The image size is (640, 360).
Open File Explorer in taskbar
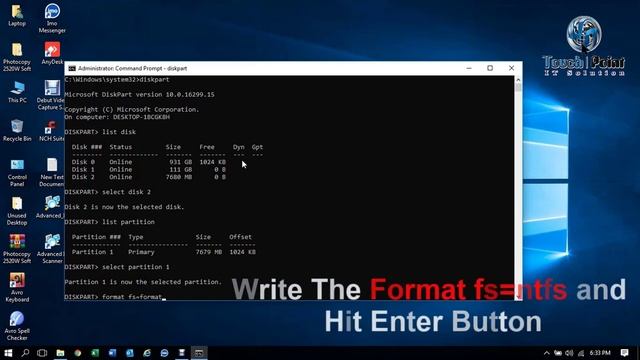tap(60, 353)
